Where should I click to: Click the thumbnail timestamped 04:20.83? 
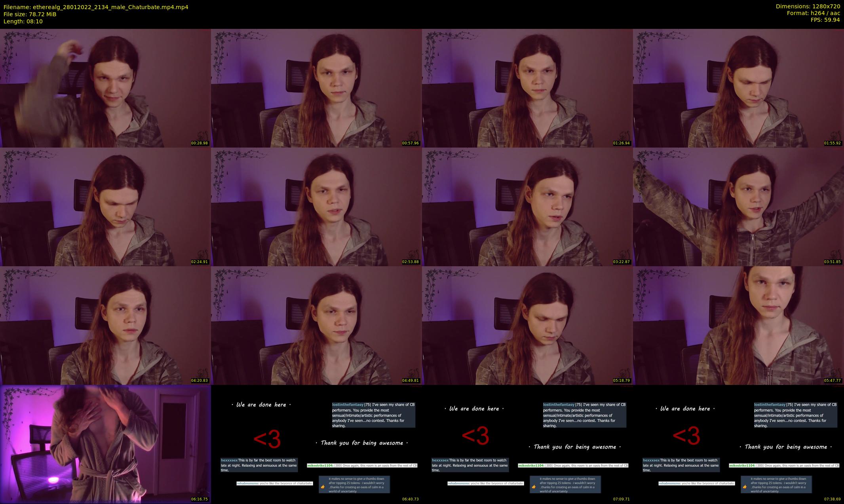(105, 325)
